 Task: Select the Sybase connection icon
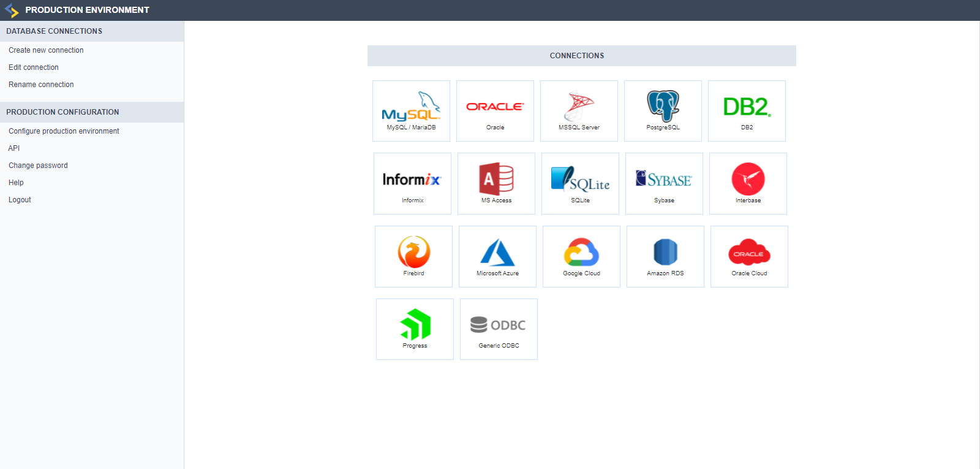(664, 183)
